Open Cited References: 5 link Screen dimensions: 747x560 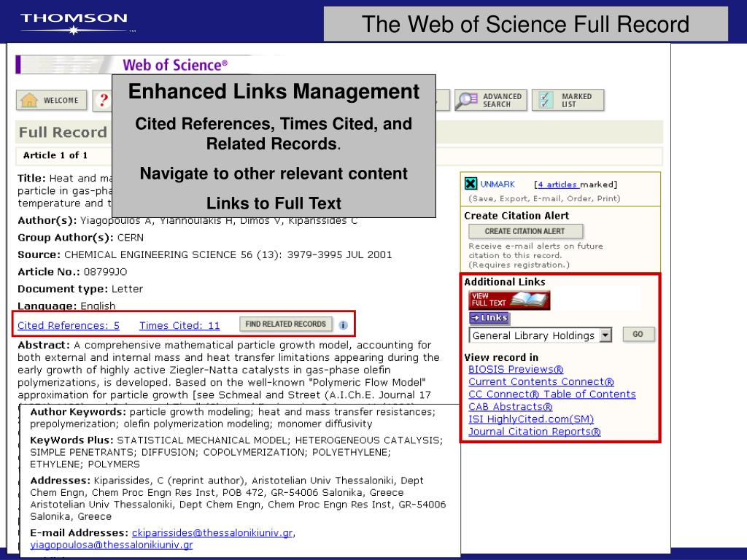click(69, 325)
